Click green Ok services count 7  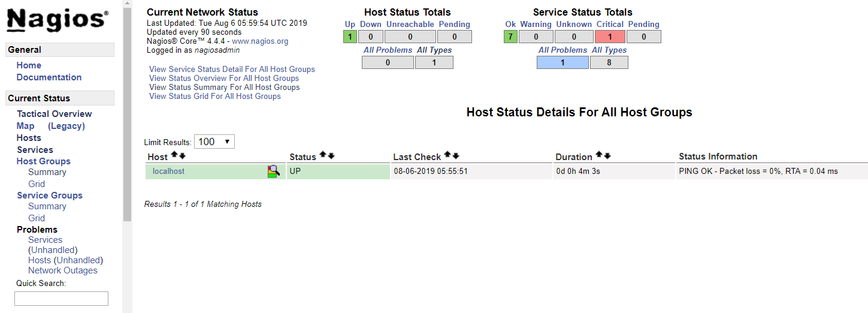[510, 37]
